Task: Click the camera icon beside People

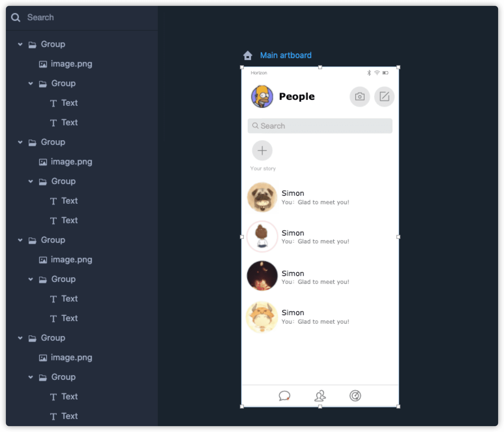Action: point(360,97)
